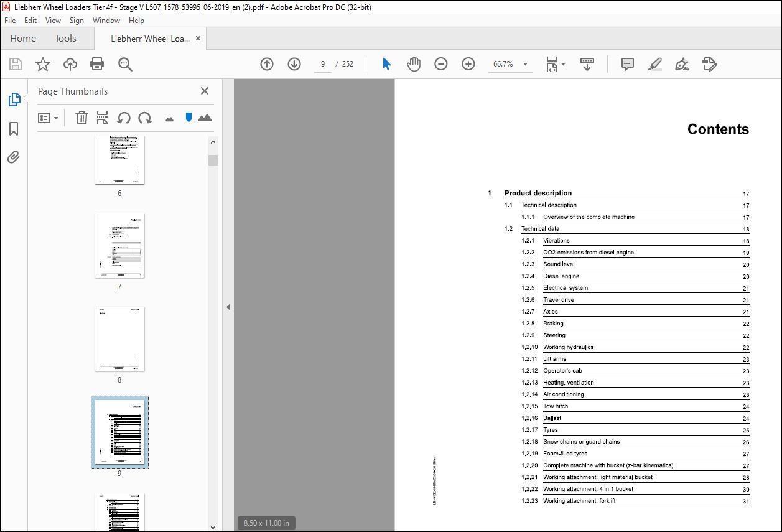Open the Sign menu
This screenshot has height=532, width=782.
(x=77, y=21)
